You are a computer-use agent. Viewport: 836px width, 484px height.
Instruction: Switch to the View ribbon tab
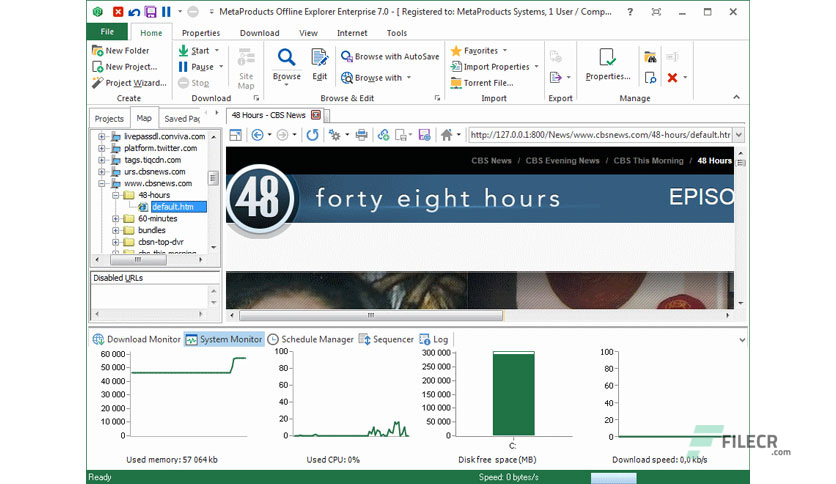click(308, 33)
